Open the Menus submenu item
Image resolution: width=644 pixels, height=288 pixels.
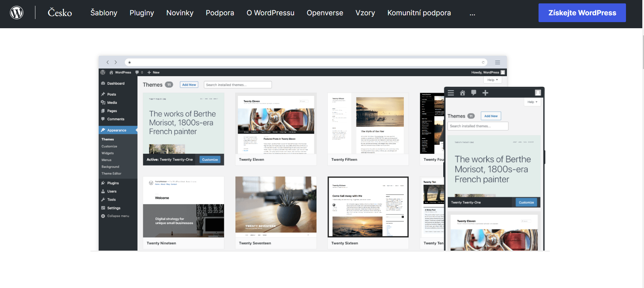[x=106, y=160]
